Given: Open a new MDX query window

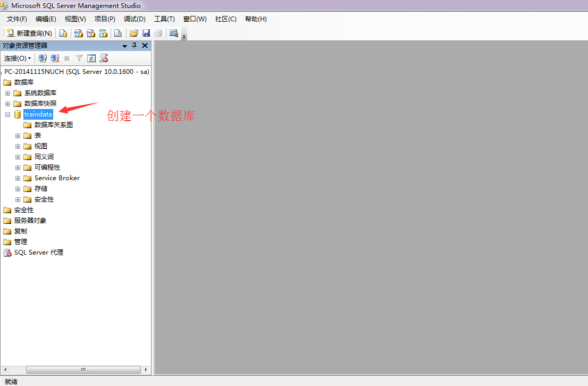Looking at the screenshot, I should click(78, 33).
